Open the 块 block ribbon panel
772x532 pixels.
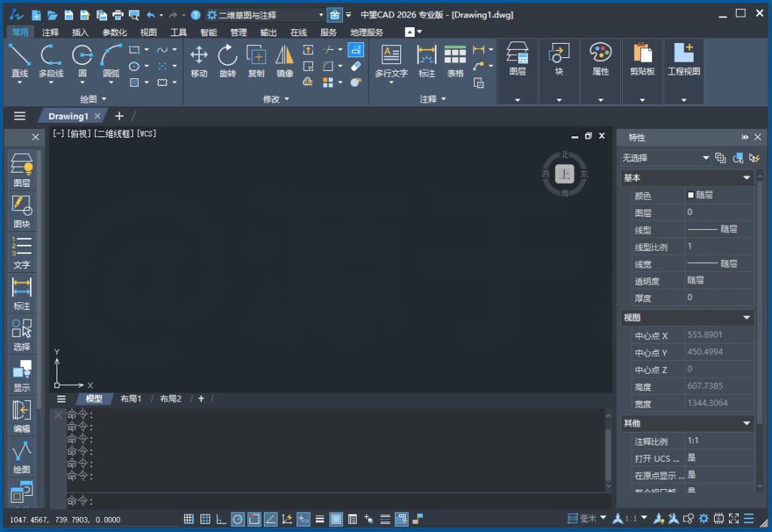pyautogui.click(x=559, y=72)
